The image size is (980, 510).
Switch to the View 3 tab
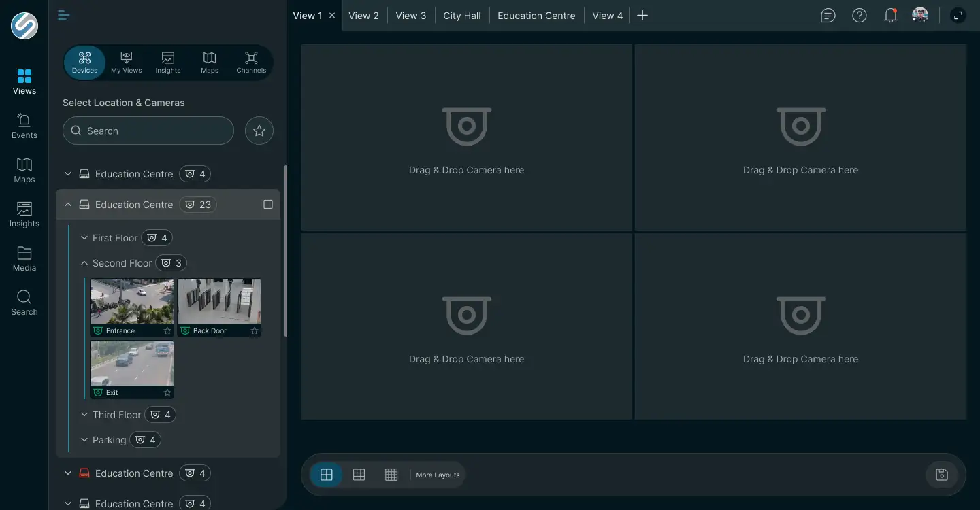(411, 16)
